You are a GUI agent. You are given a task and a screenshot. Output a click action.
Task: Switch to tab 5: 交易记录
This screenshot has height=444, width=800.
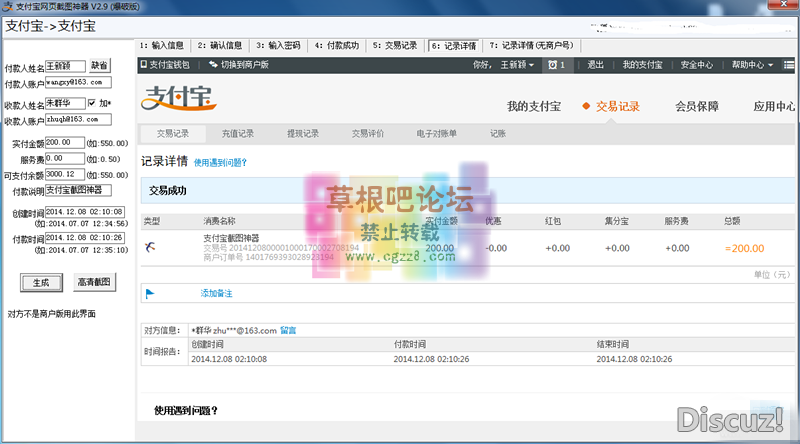coord(395,45)
